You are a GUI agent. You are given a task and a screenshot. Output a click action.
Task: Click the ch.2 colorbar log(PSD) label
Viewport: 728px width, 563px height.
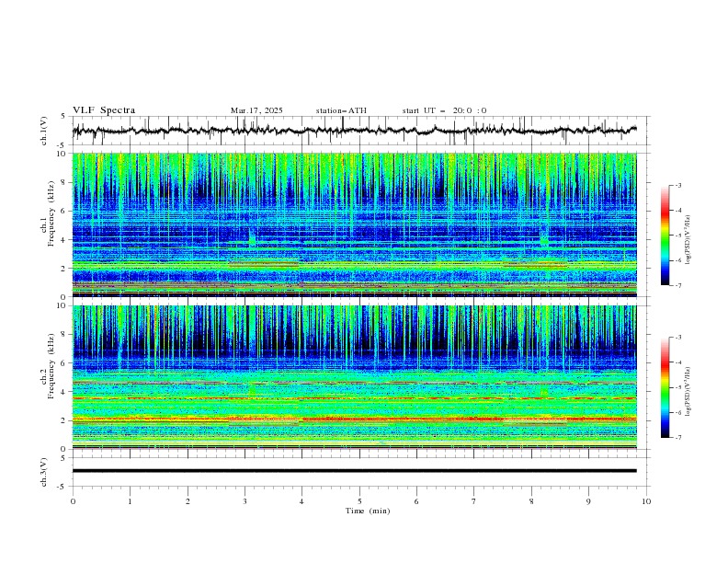point(688,391)
